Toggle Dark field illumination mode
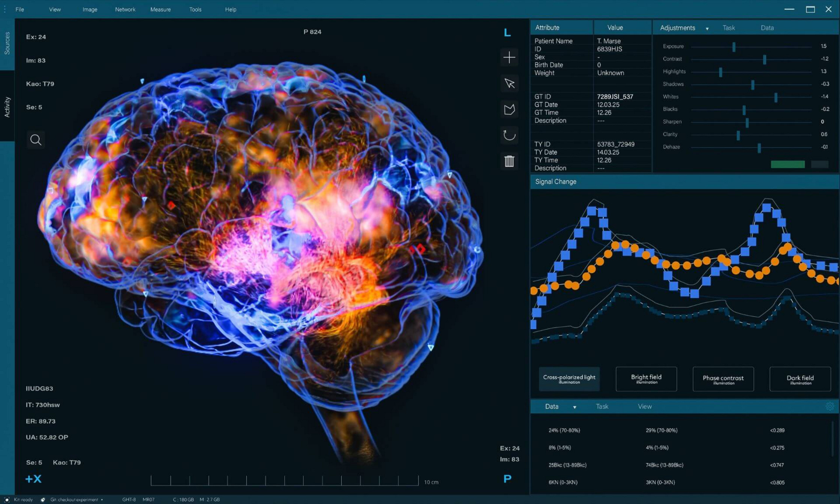The image size is (840, 504). click(800, 379)
